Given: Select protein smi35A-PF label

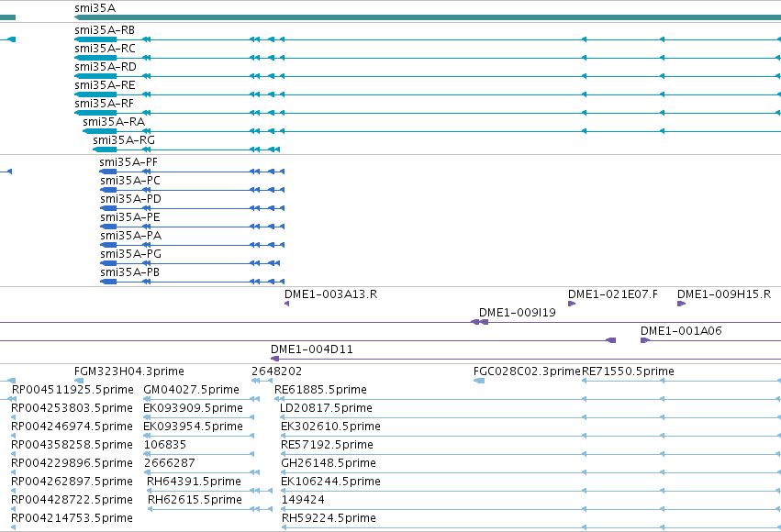Looking at the screenshot, I should click(128, 162).
